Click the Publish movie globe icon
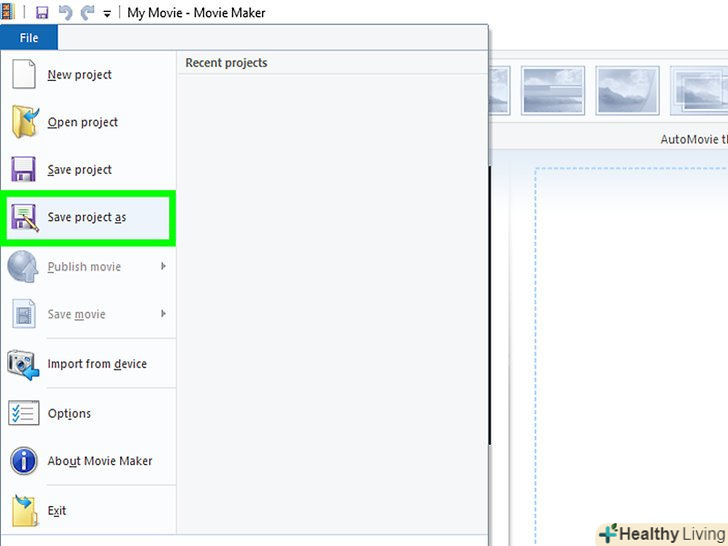 23,266
